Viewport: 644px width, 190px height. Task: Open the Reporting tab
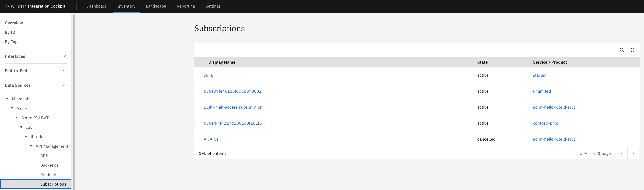(x=186, y=6)
